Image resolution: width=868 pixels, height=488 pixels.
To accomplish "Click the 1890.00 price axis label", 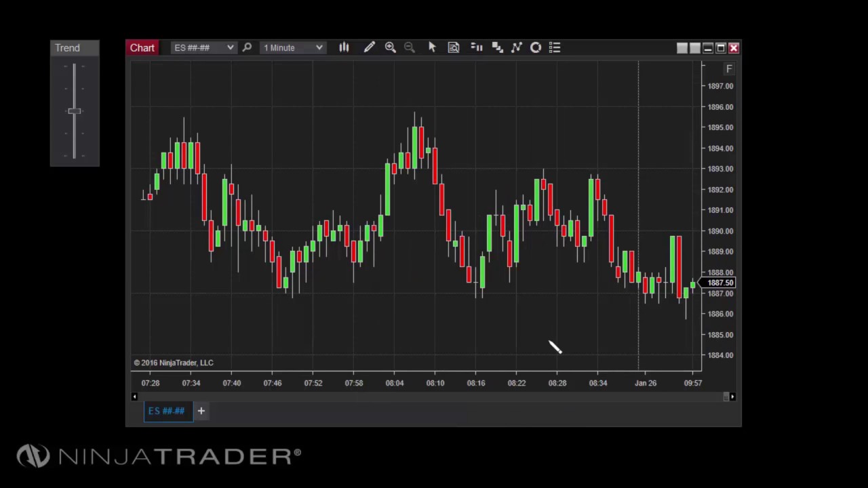I will [720, 231].
